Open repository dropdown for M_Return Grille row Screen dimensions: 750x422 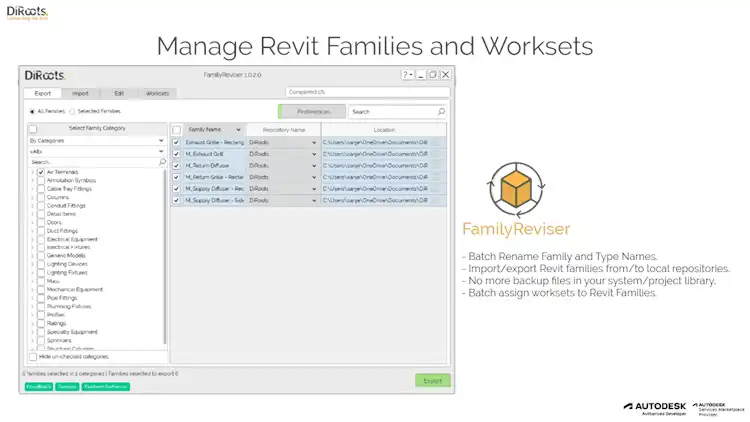pos(314,177)
